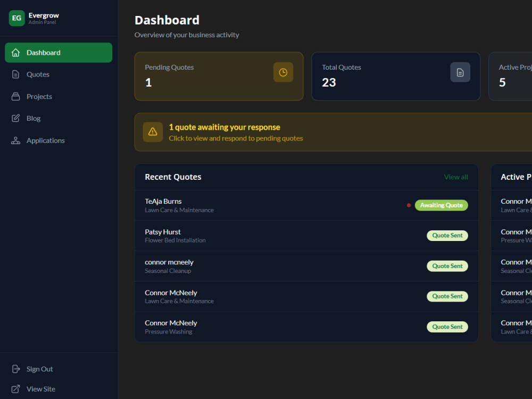532x399 pixels.
Task: Click the Recent Quotes heading
Action: click(173, 177)
